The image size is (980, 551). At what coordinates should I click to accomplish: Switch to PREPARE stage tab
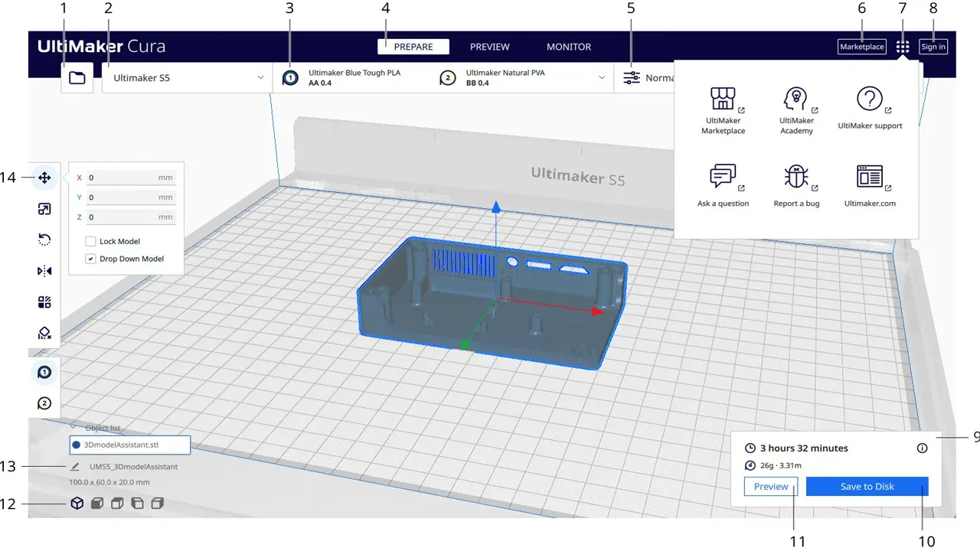pos(413,47)
